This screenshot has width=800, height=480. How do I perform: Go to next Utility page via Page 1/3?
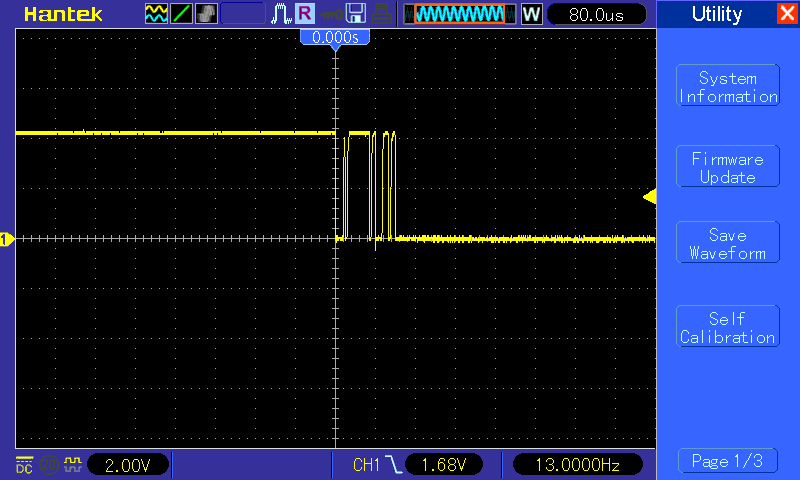[x=728, y=461]
